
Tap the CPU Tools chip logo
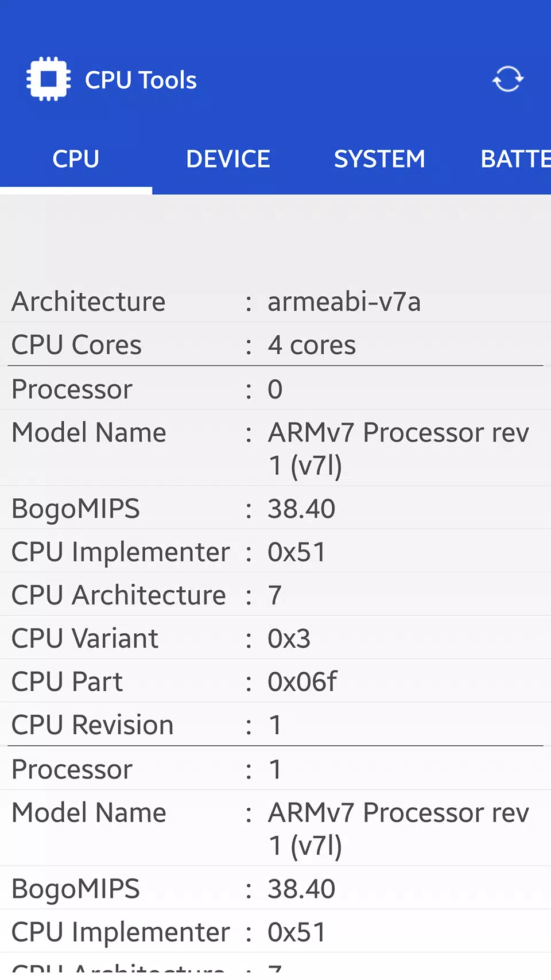pyautogui.click(x=49, y=79)
